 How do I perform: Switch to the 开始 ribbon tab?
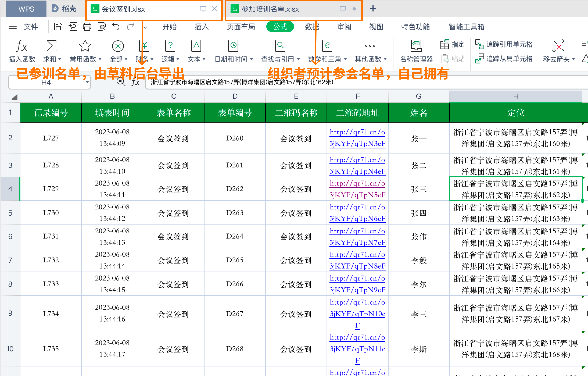point(169,27)
